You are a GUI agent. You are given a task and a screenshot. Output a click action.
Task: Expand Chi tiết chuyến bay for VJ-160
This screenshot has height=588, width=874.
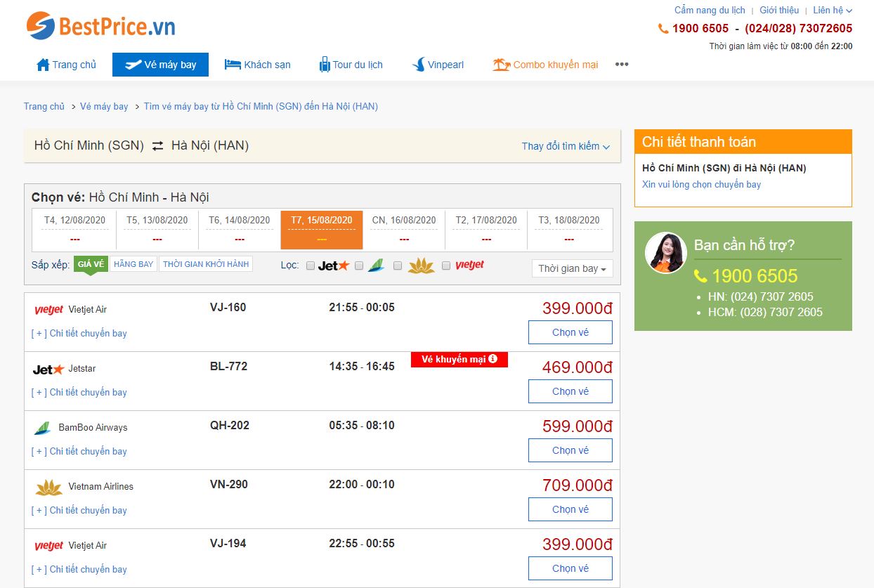(79, 334)
